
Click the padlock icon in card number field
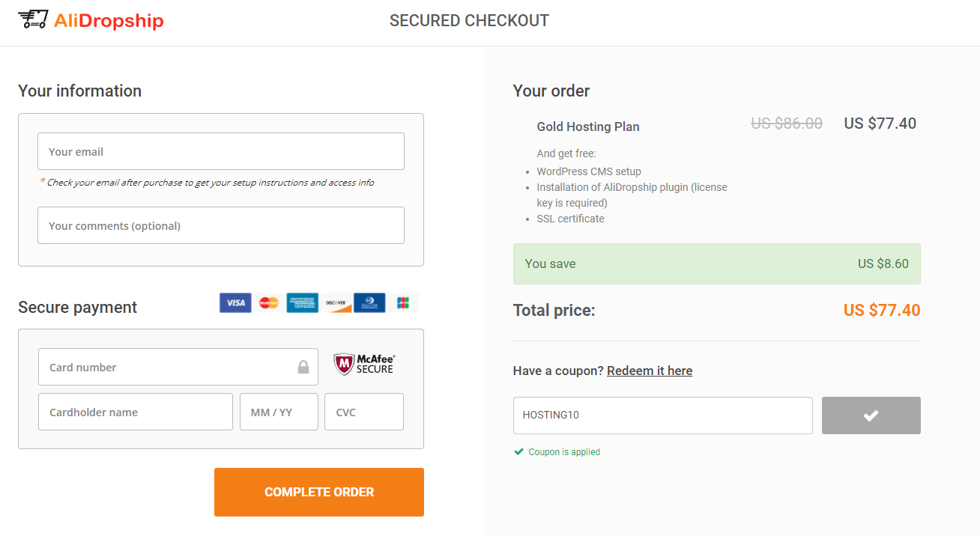303,367
